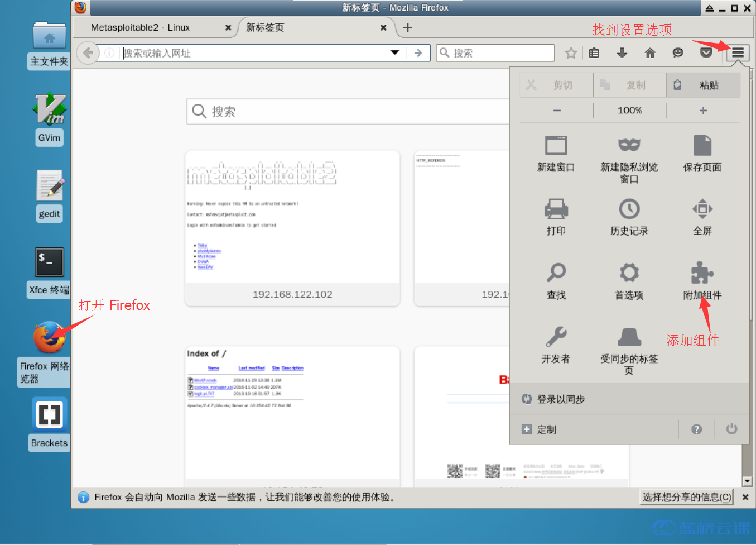
Task: Show bookmarks list icon
Action: tap(594, 53)
